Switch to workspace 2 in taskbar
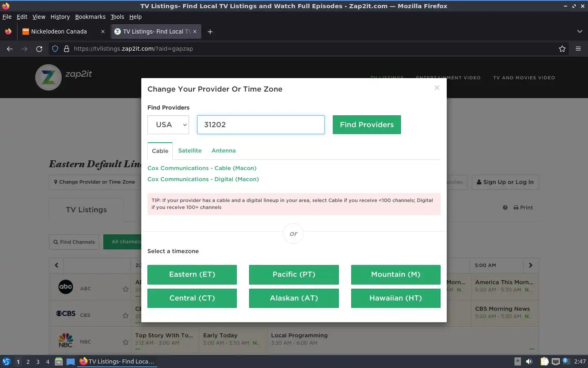Screen dimensions: 588x368 click(x=28, y=362)
